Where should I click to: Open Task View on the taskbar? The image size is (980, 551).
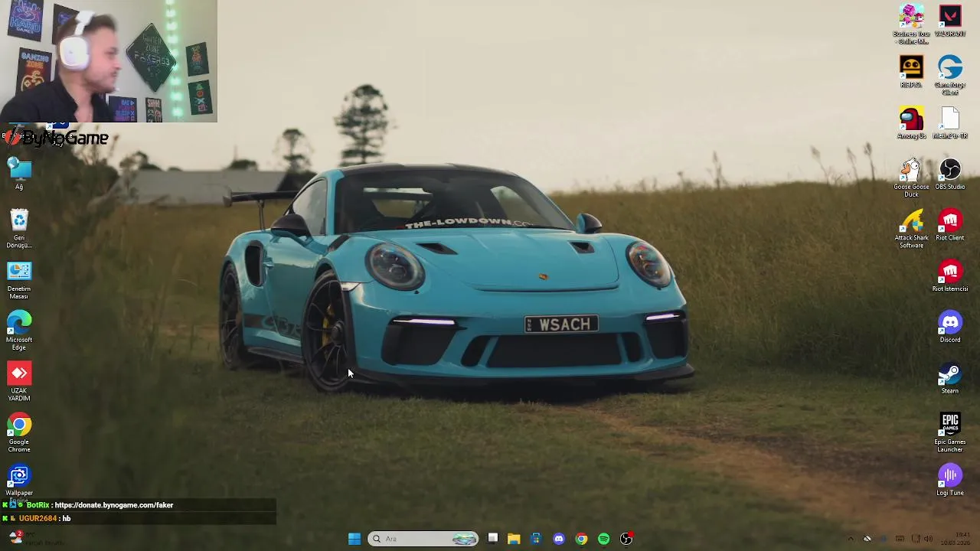pyautogui.click(x=492, y=539)
